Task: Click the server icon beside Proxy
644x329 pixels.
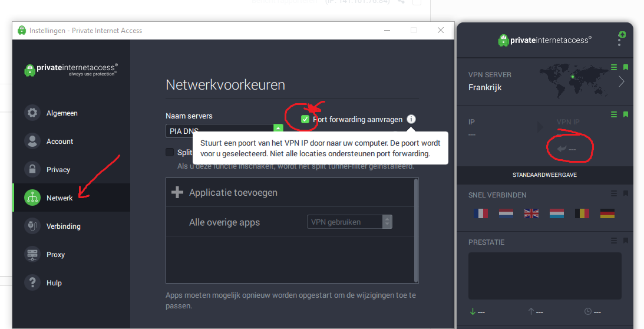Action: [32, 255]
